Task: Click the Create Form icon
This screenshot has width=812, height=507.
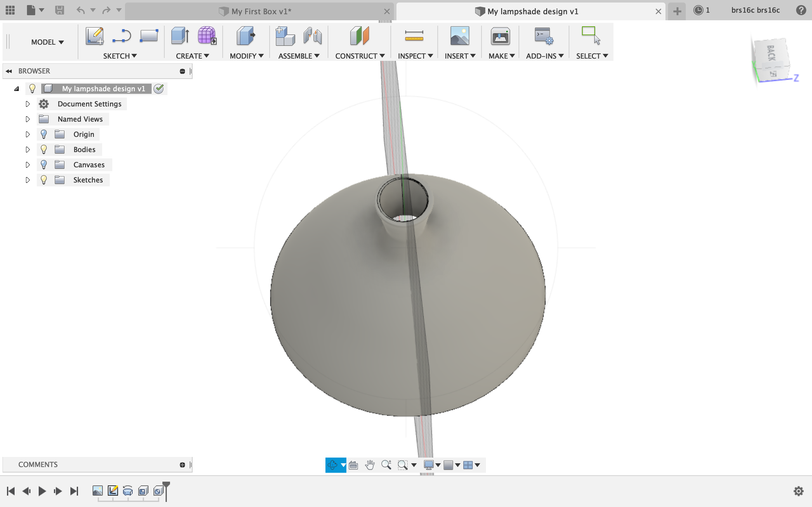Action: (207, 36)
